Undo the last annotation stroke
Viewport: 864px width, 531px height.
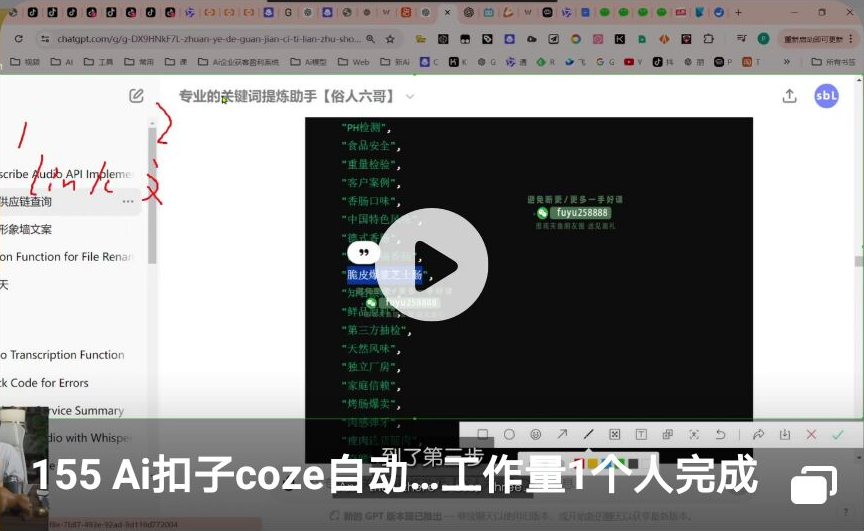[720, 435]
